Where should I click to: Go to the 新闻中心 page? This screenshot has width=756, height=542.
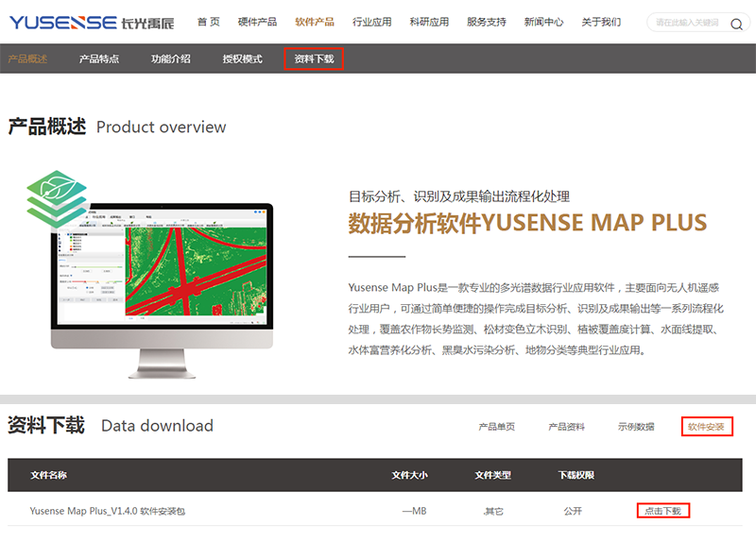click(544, 22)
